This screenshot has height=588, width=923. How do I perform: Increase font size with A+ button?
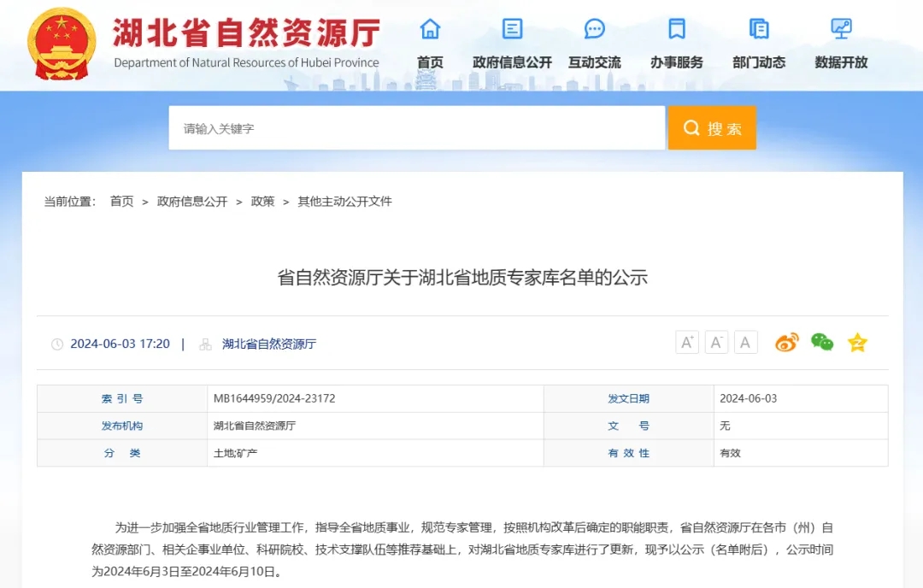pyautogui.click(x=687, y=343)
